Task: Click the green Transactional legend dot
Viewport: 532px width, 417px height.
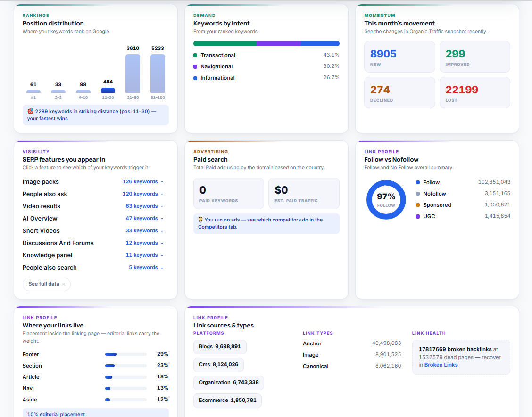Action: tap(195, 55)
